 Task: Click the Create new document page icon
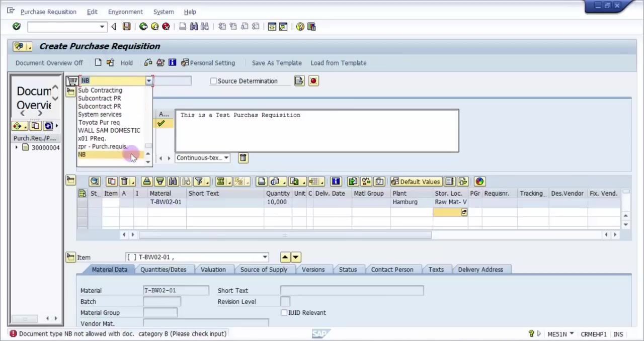[98, 63]
